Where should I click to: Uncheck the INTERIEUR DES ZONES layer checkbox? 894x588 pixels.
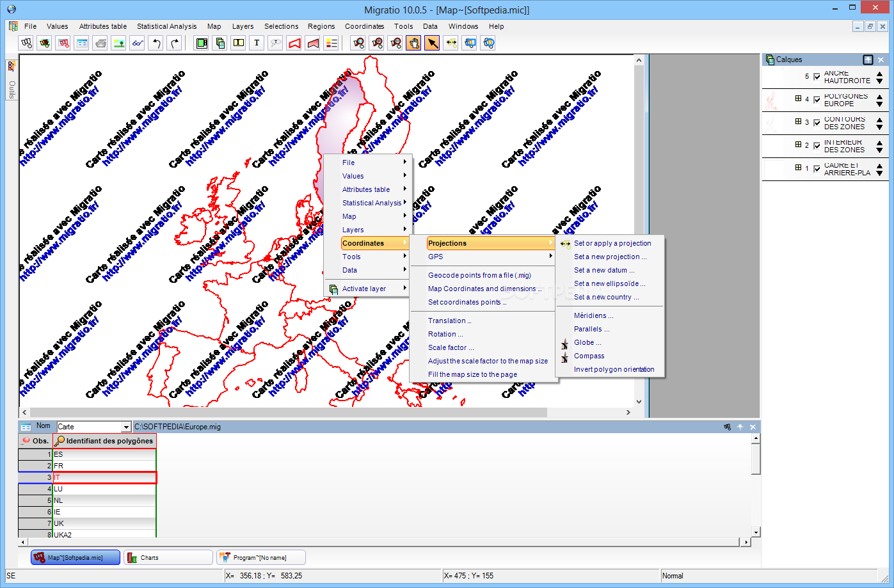tap(817, 146)
